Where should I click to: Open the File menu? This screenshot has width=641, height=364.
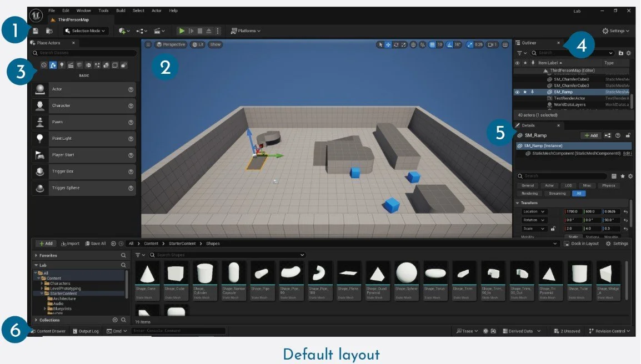pos(52,11)
